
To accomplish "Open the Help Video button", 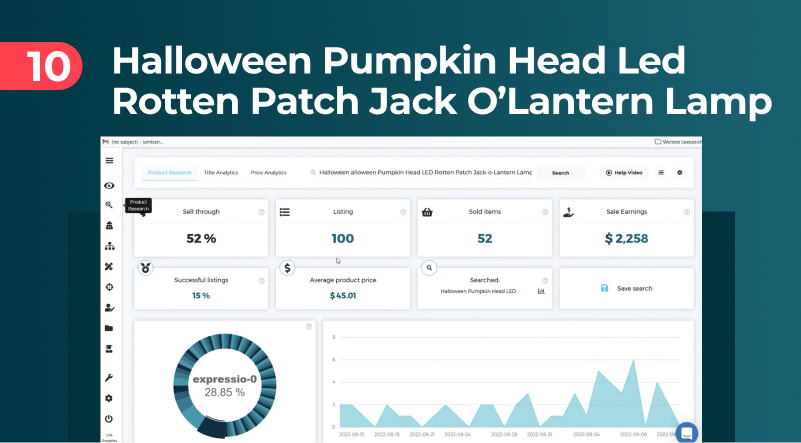I will click(624, 173).
